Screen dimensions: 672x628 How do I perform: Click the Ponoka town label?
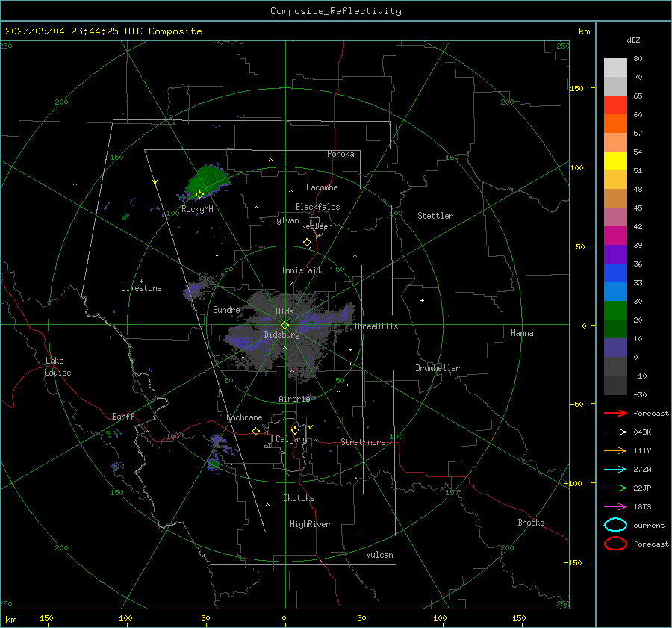tap(340, 154)
